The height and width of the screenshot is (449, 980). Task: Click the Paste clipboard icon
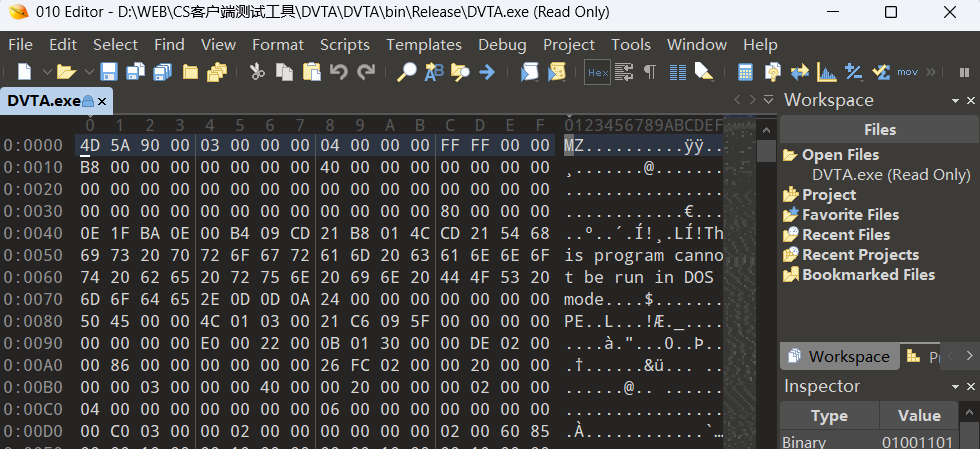(311, 72)
